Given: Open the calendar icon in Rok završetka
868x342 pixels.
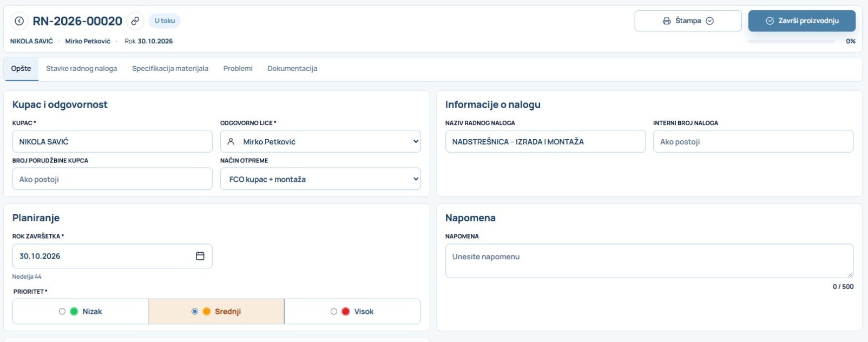Looking at the screenshot, I should tap(200, 256).
